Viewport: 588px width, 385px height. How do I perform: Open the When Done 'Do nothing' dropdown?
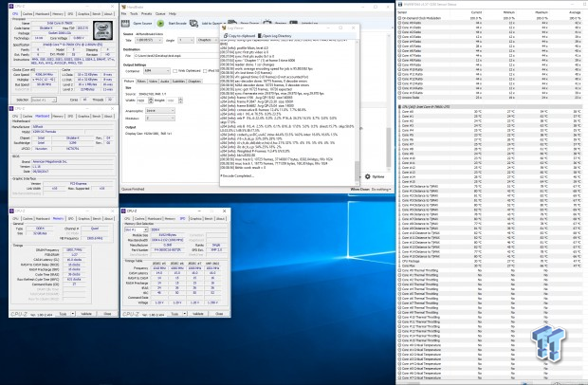[381, 190]
